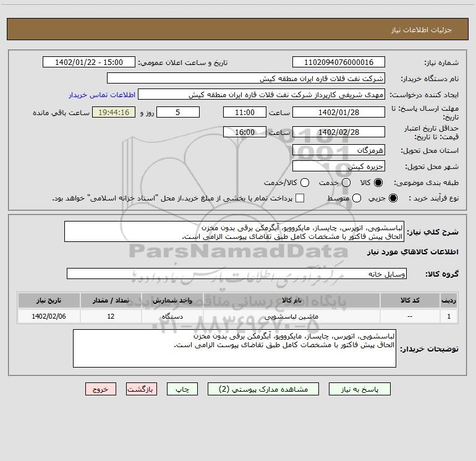
Task: Click the need date cell 1402/02/06
Action: (49, 316)
